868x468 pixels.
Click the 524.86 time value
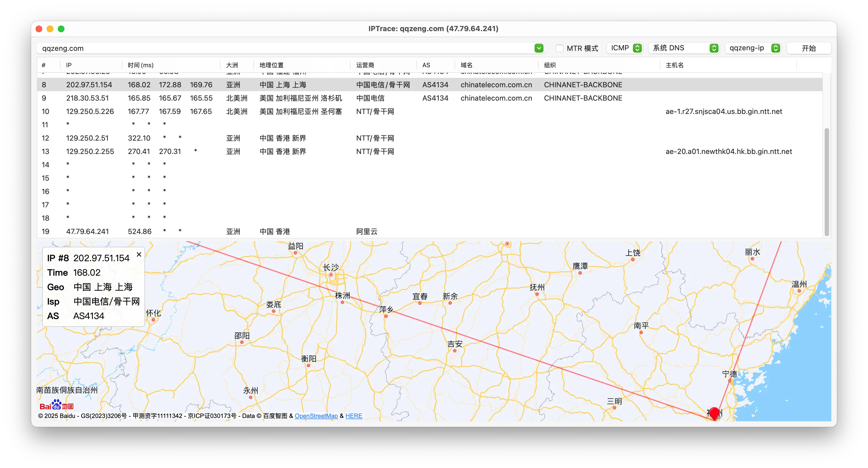[x=139, y=231]
